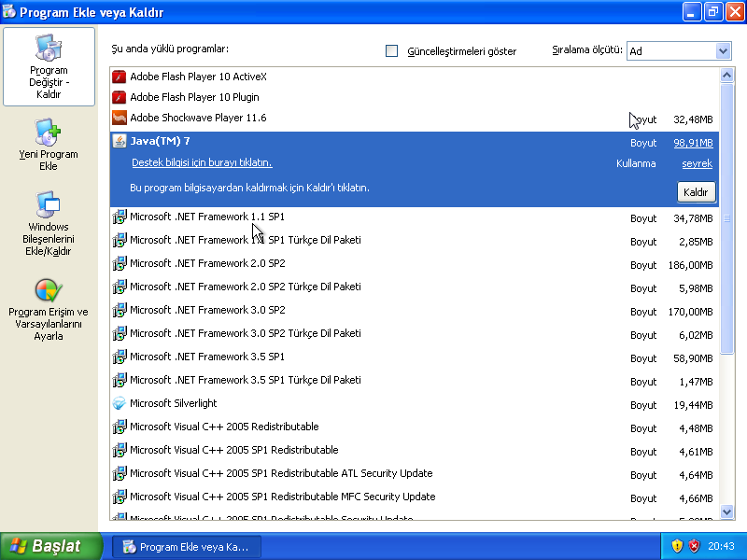The width and height of the screenshot is (747, 560).
Task: Click the 34,78MB size value
Action: click(693, 218)
